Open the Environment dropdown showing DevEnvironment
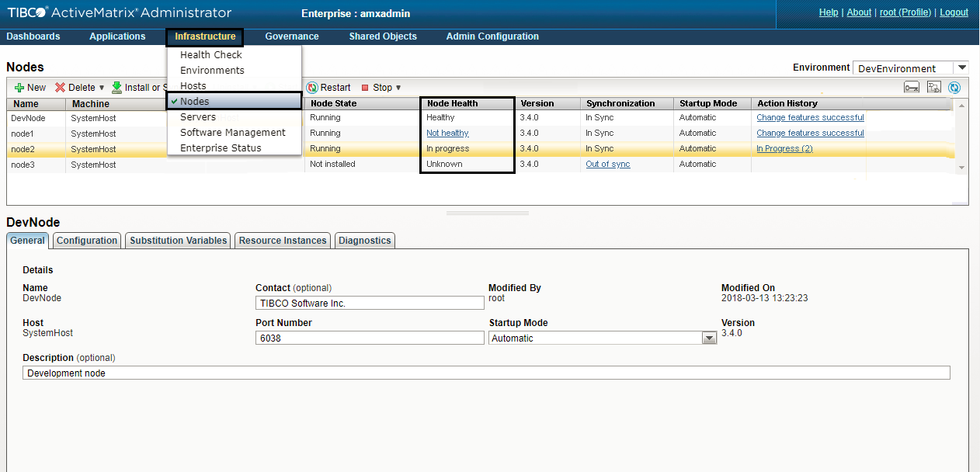The width and height of the screenshot is (980, 472). 962,68
